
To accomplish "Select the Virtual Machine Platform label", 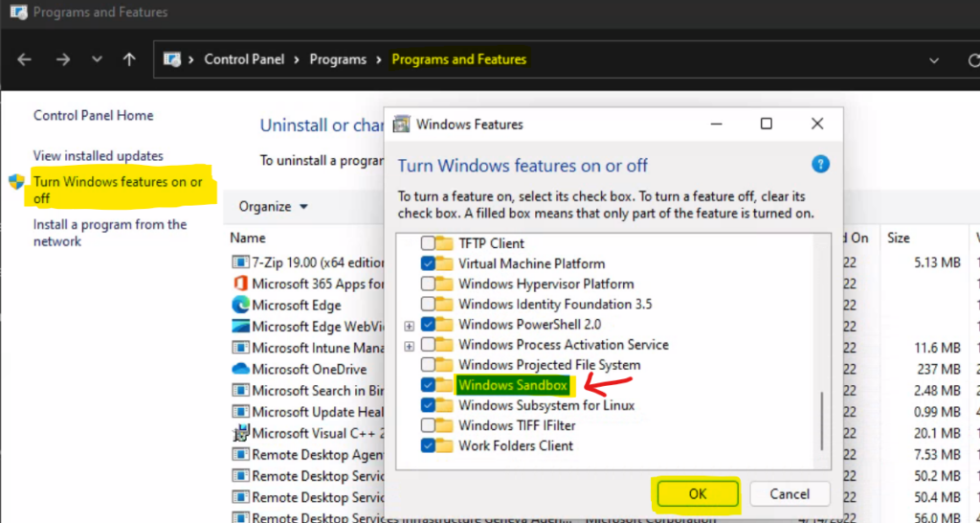I will tap(531, 263).
